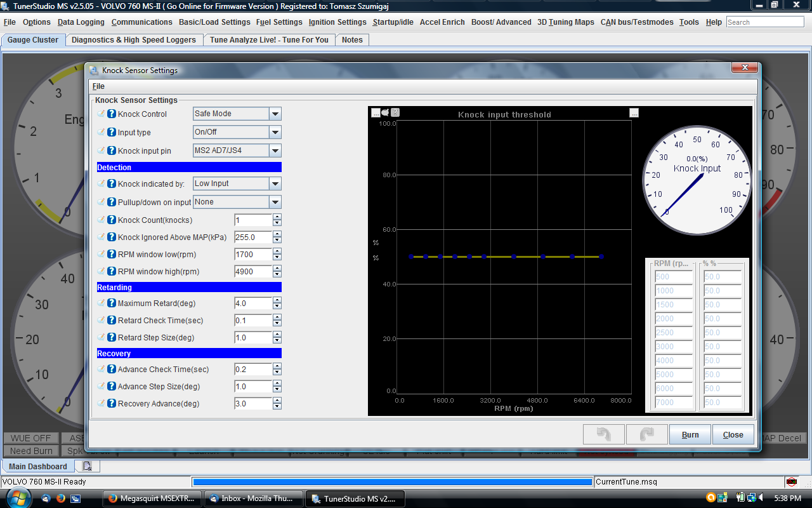This screenshot has height=508, width=812.
Task: View help for Pullup/down on input
Action: coord(112,203)
